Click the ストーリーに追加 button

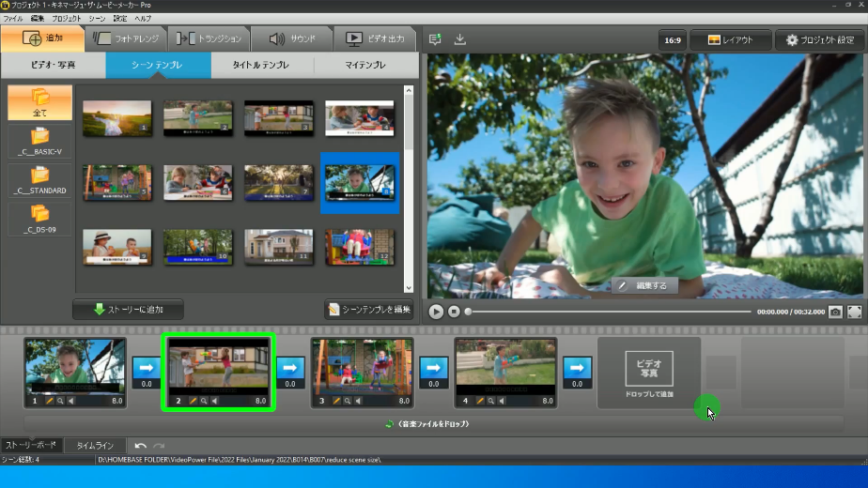coord(128,310)
